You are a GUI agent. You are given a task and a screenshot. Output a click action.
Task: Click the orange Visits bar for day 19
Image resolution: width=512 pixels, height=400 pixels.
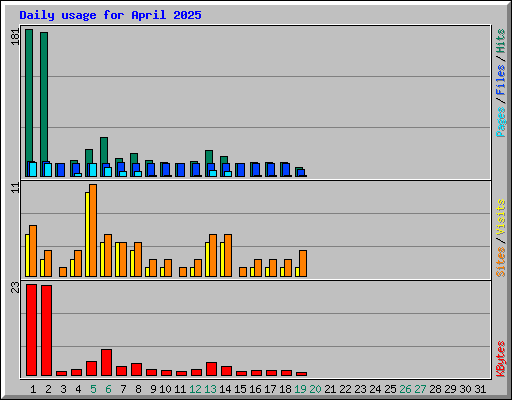click(303, 263)
